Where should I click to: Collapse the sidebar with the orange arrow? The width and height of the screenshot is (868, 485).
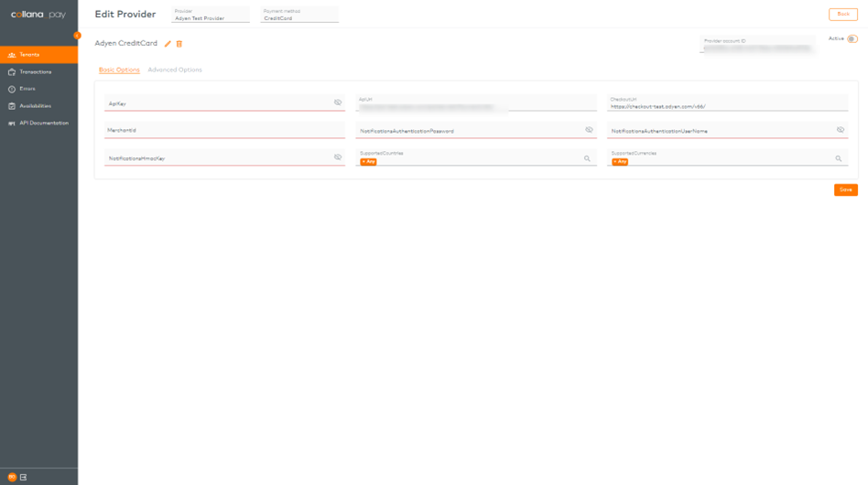(x=77, y=36)
